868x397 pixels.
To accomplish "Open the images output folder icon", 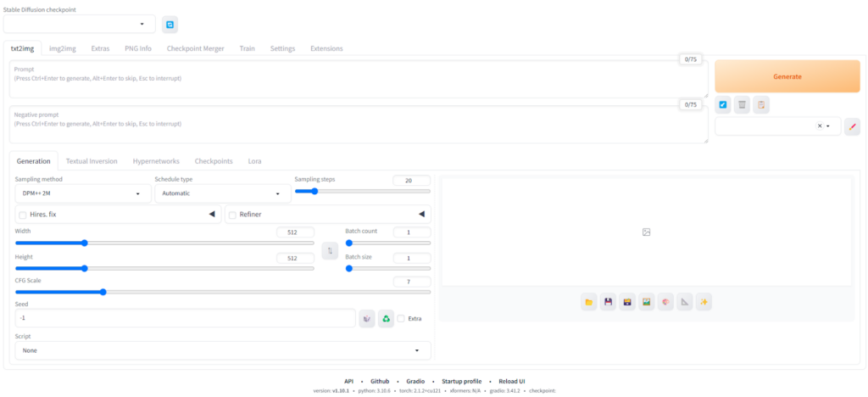I will [x=589, y=302].
